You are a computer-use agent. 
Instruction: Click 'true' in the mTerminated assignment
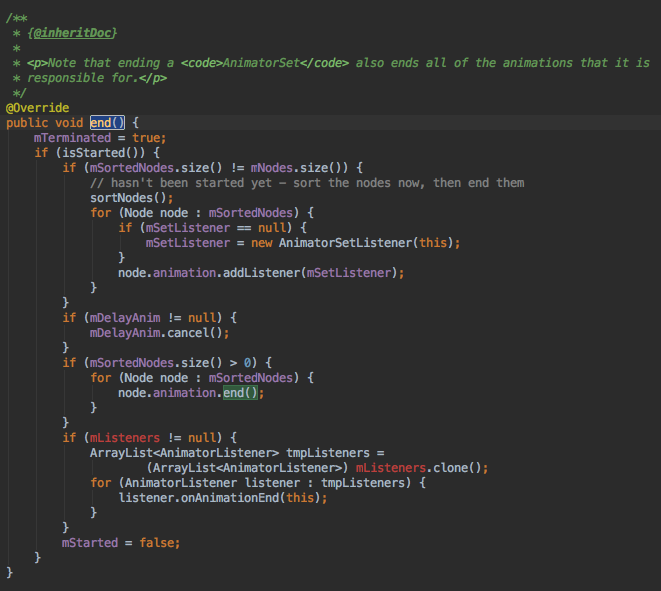[x=146, y=138]
